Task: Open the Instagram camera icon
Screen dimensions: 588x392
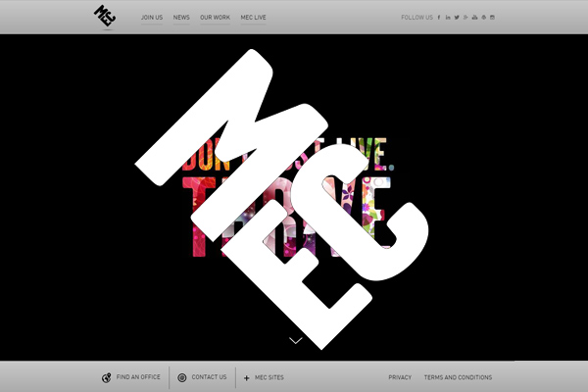Action: [492, 18]
